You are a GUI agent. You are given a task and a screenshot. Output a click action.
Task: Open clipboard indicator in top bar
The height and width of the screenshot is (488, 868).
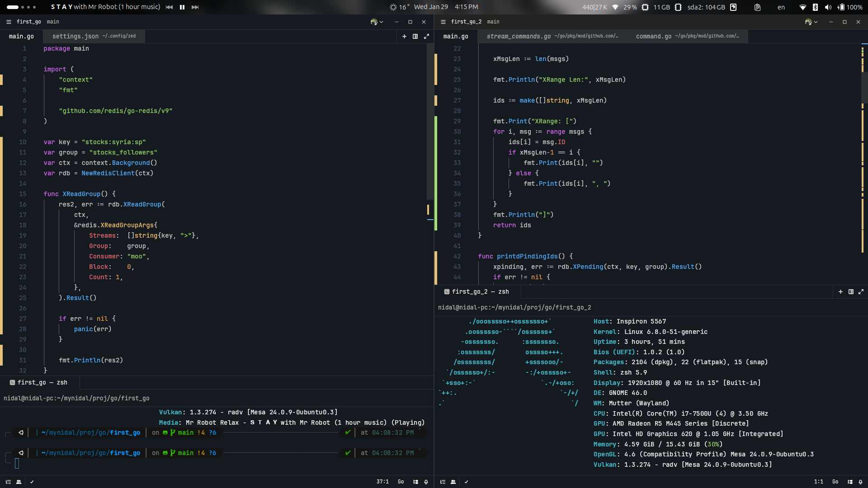pyautogui.click(x=757, y=7)
